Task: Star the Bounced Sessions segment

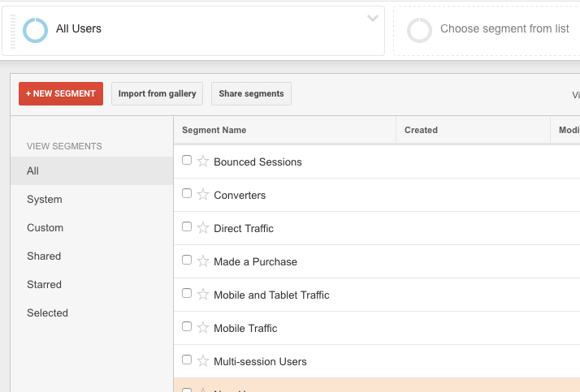Action: click(x=203, y=162)
